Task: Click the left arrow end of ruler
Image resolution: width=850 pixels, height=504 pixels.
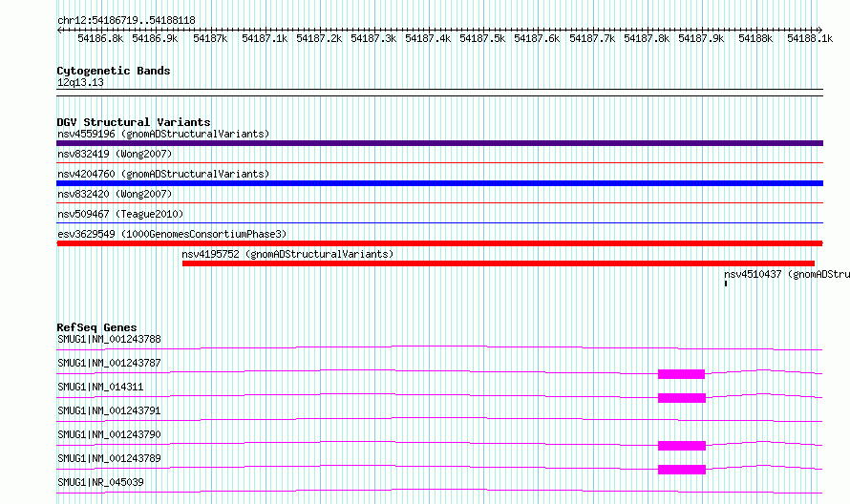Action: (59, 30)
